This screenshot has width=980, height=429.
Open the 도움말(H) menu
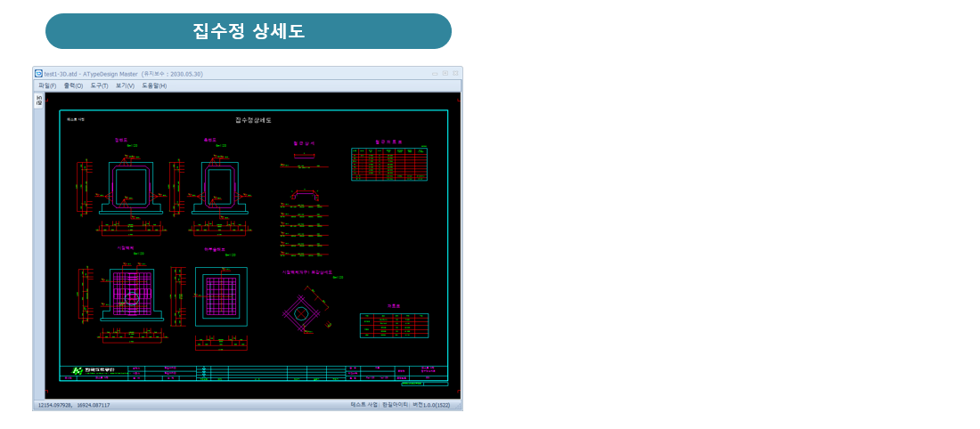[x=154, y=85]
